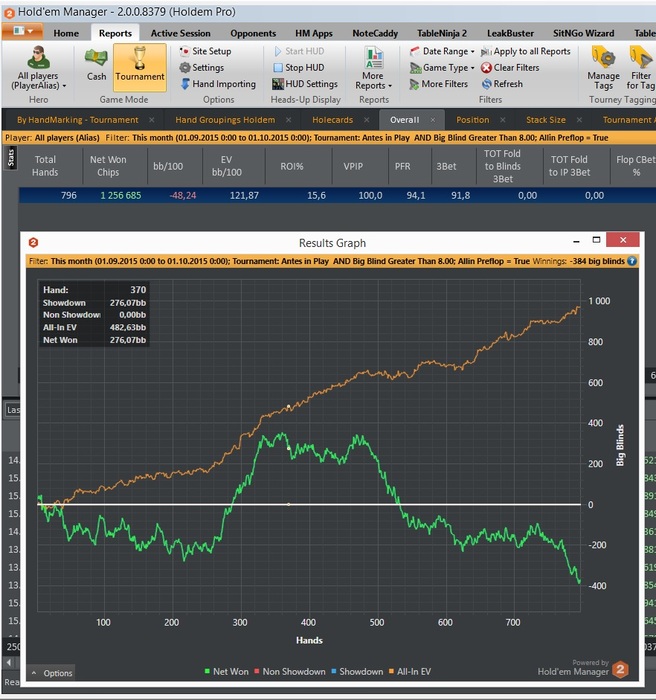Expand the Options panel in Results Graph
This screenshot has height=700, width=656.
(52, 673)
